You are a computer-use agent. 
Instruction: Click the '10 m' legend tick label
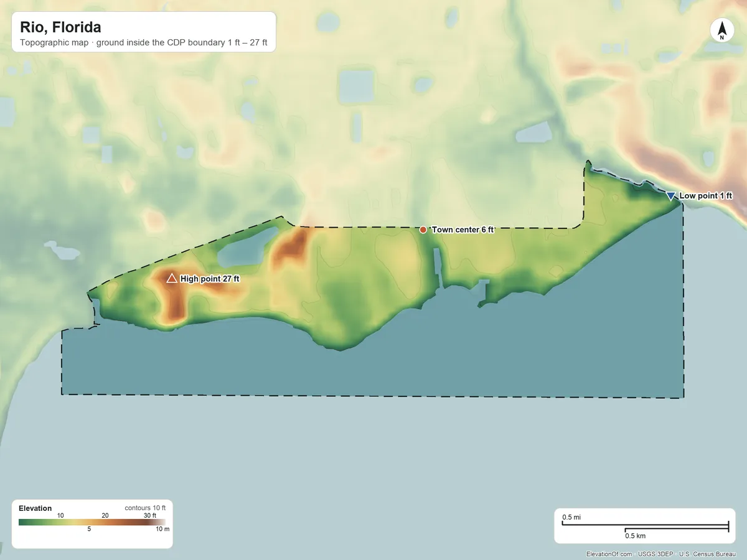[x=162, y=529]
